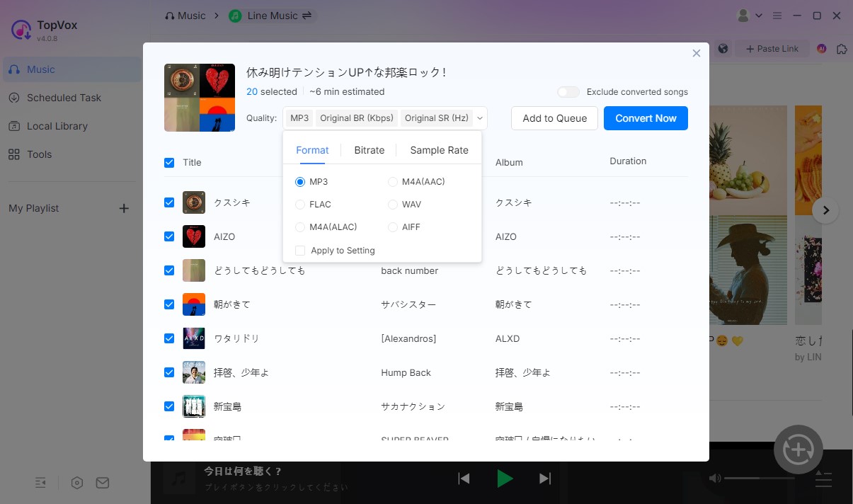Click the Paste Link button
Image resolution: width=853 pixels, height=504 pixels.
point(772,49)
